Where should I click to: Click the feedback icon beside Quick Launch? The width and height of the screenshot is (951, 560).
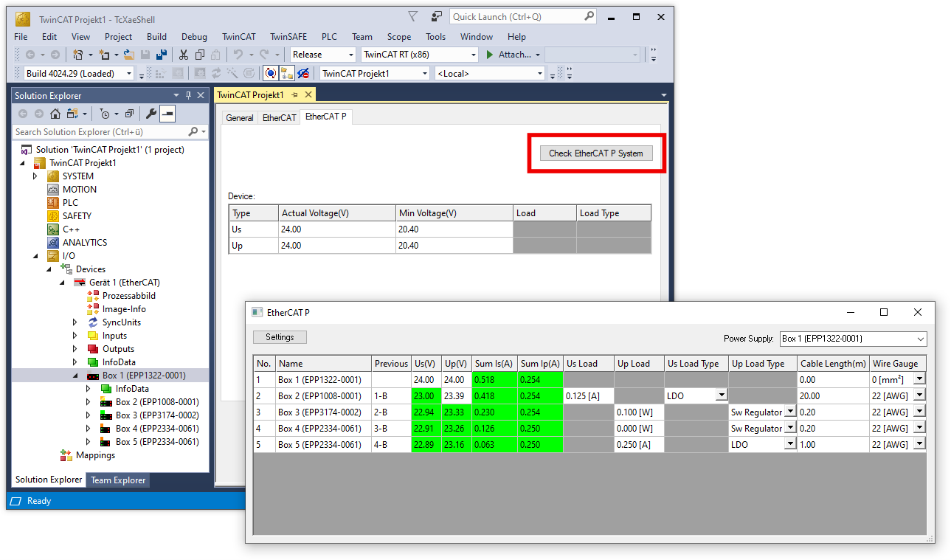(437, 16)
